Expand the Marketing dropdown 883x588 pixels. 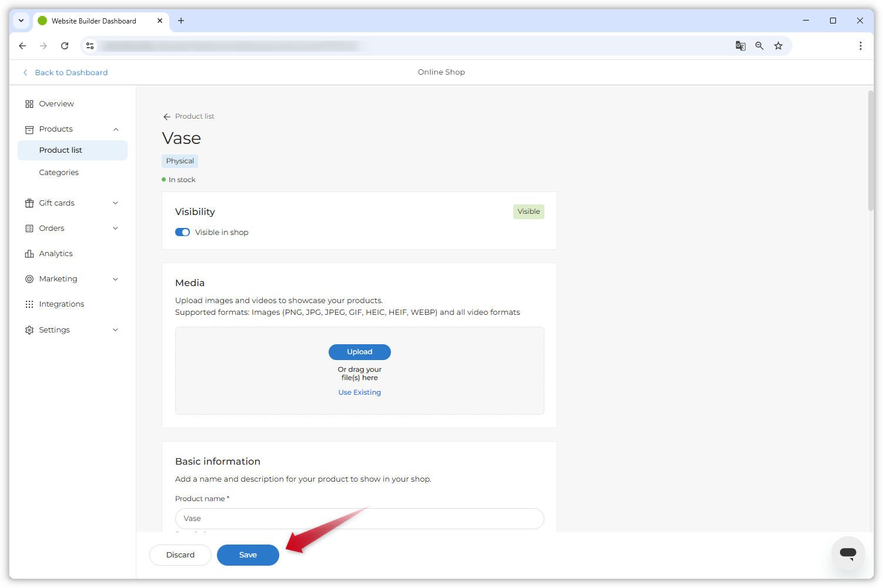click(x=115, y=278)
